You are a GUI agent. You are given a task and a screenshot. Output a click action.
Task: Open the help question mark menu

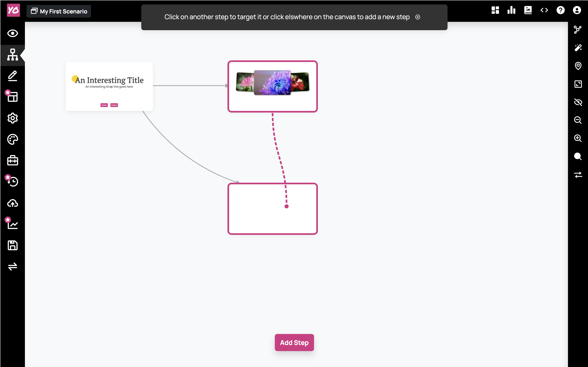coord(560,10)
